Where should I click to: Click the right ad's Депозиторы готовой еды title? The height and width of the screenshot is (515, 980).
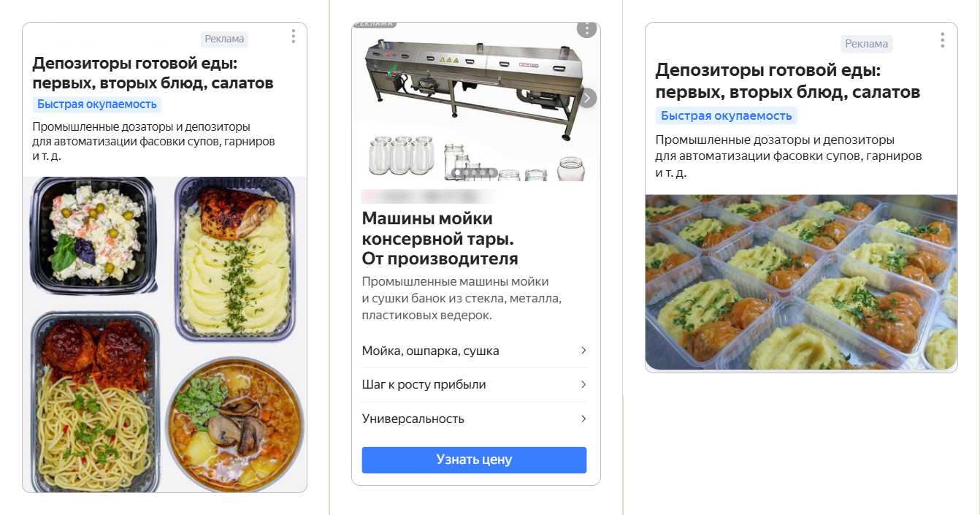tap(787, 81)
